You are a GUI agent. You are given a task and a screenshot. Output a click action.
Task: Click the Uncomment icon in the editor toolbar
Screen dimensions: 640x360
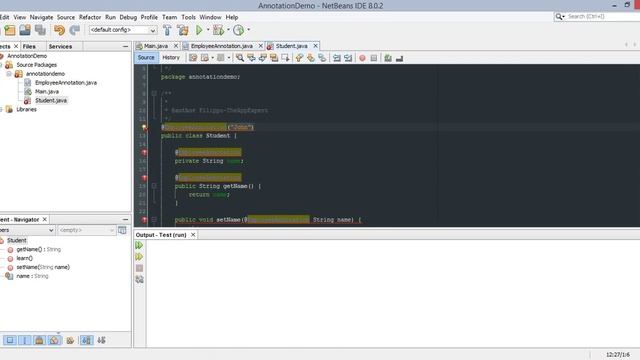tap(400, 58)
